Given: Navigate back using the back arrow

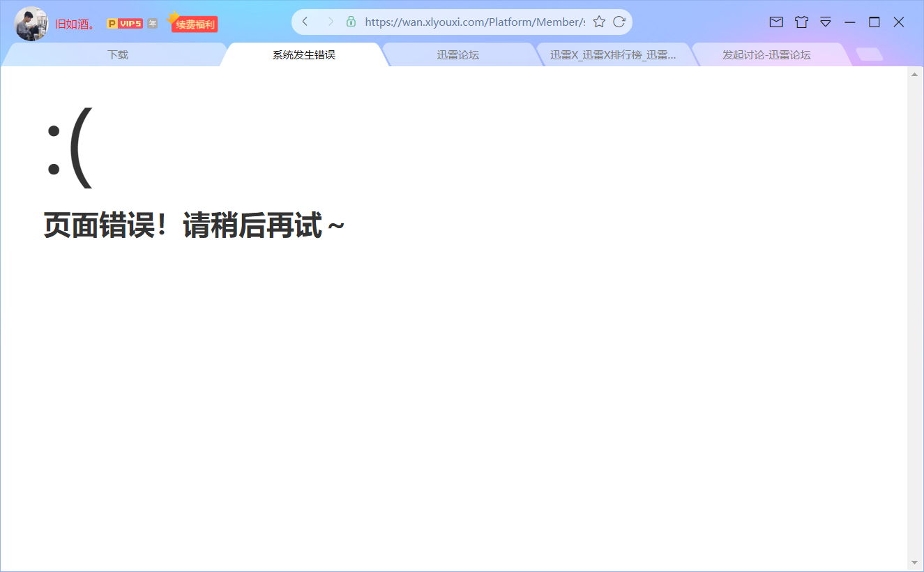Looking at the screenshot, I should point(304,22).
